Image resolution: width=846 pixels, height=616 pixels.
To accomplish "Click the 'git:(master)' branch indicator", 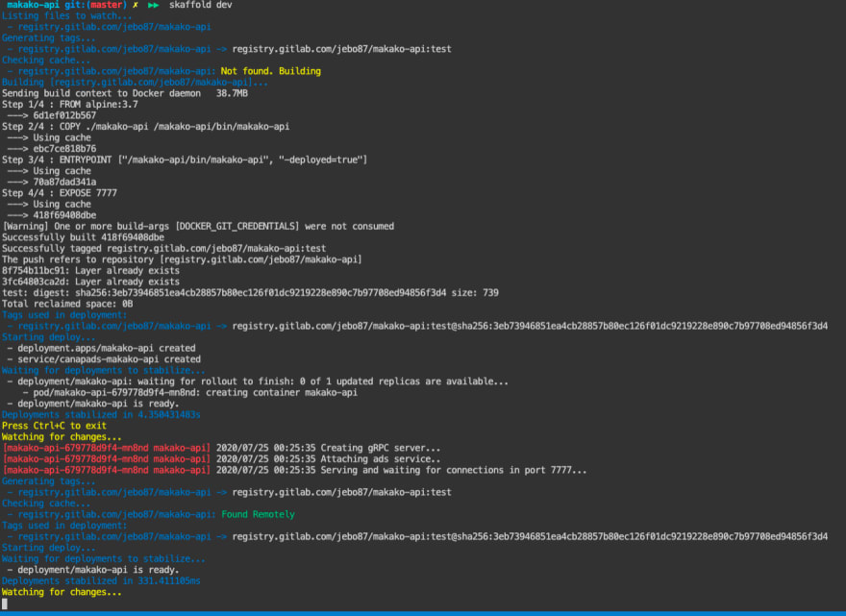I will click(x=95, y=5).
